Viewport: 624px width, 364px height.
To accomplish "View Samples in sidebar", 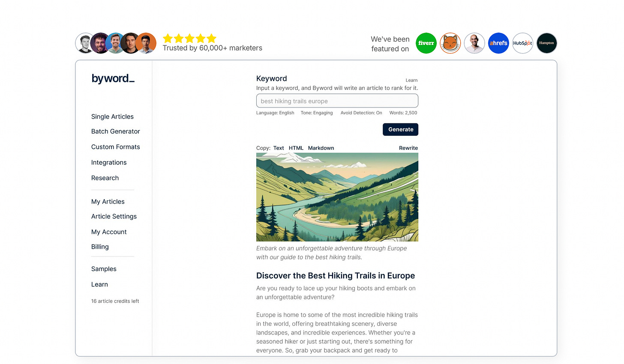I will (x=104, y=269).
